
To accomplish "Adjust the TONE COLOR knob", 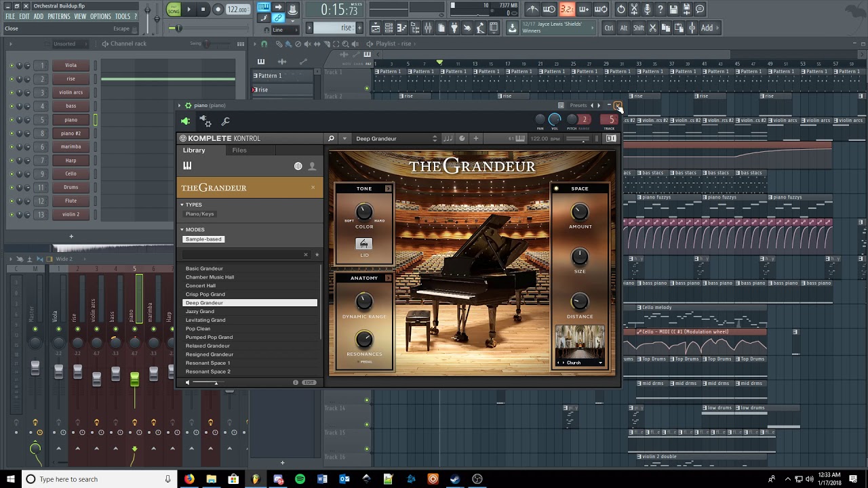I will [x=364, y=211].
